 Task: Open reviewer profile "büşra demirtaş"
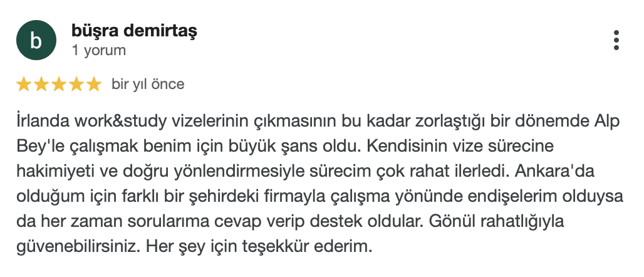(135, 30)
